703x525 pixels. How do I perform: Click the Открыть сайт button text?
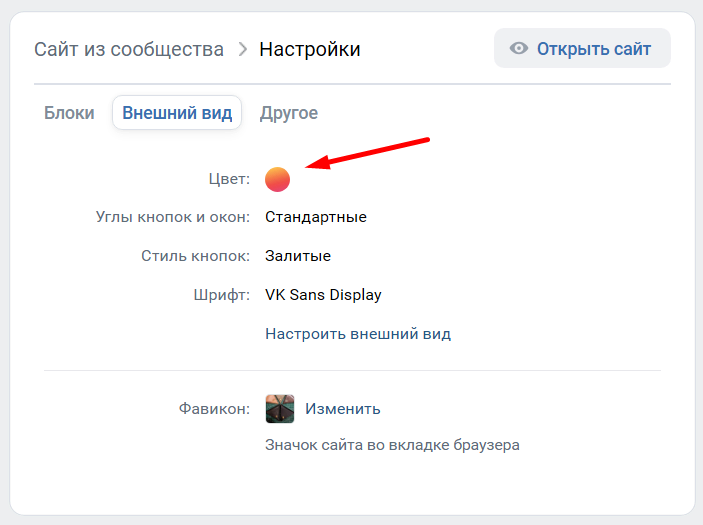(x=594, y=48)
